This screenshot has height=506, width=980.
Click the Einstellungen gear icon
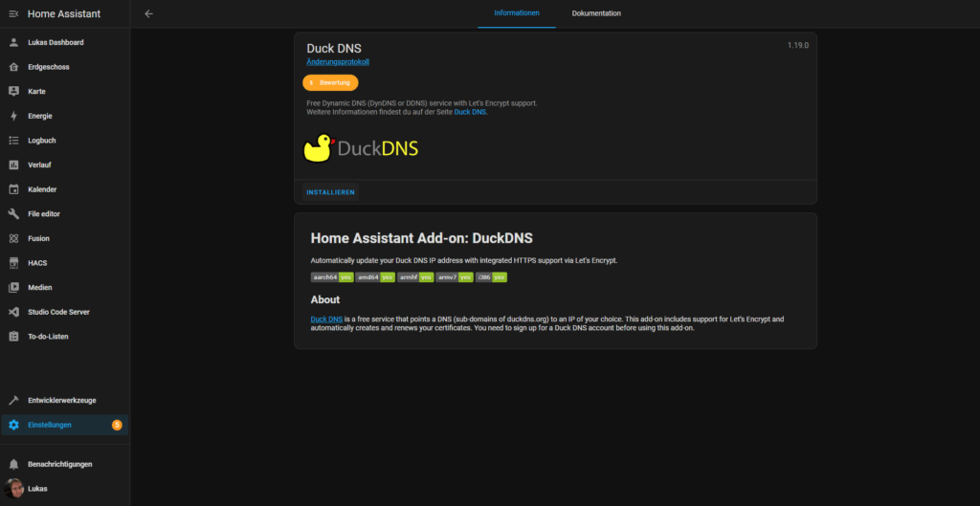(13, 425)
